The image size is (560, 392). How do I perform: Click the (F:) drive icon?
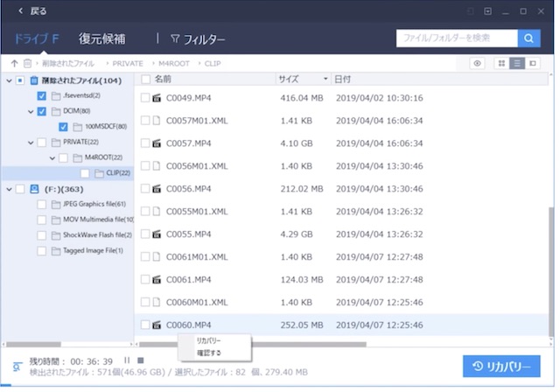[x=34, y=189]
